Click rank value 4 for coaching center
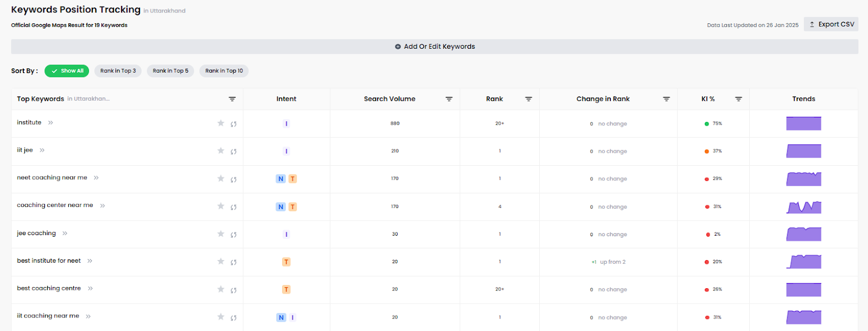The image size is (868, 331). pyautogui.click(x=500, y=206)
